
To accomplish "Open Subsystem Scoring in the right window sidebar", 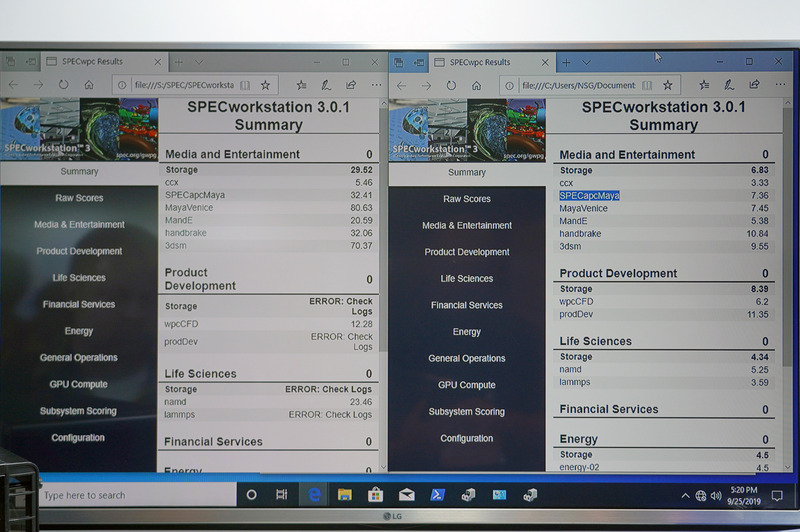I will (467, 411).
